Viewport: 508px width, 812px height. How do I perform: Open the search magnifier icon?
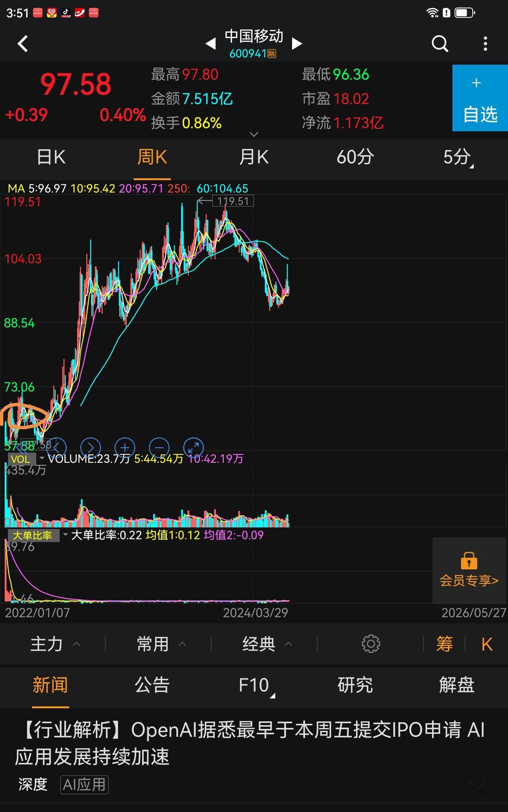pyautogui.click(x=440, y=44)
